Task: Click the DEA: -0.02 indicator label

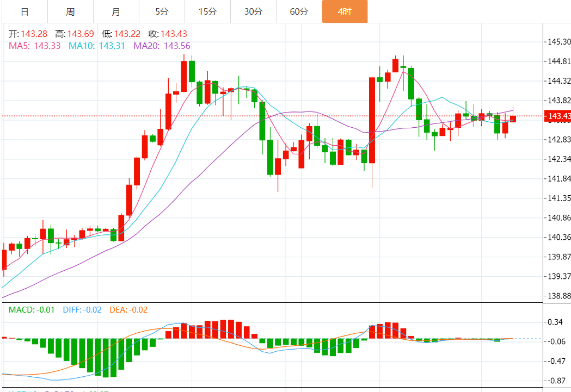Action: pos(128,310)
